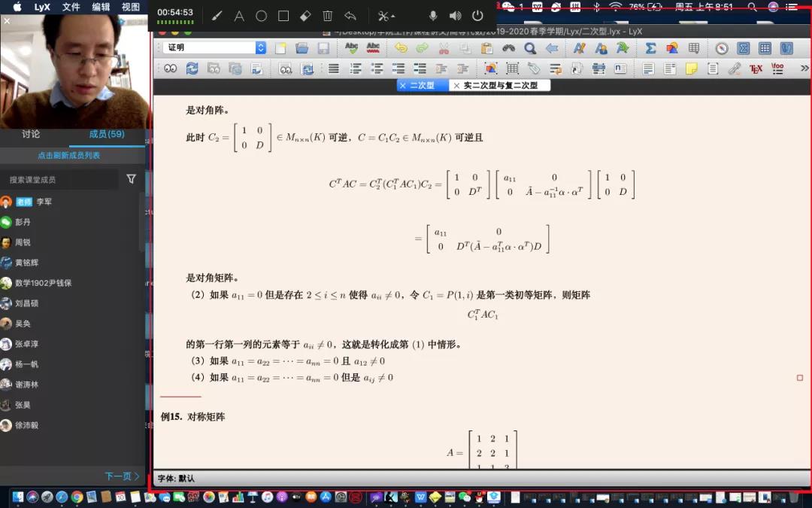Screen dimensions: 812x508
Task: Insert table with the grid icon
Action: (x=694, y=48)
